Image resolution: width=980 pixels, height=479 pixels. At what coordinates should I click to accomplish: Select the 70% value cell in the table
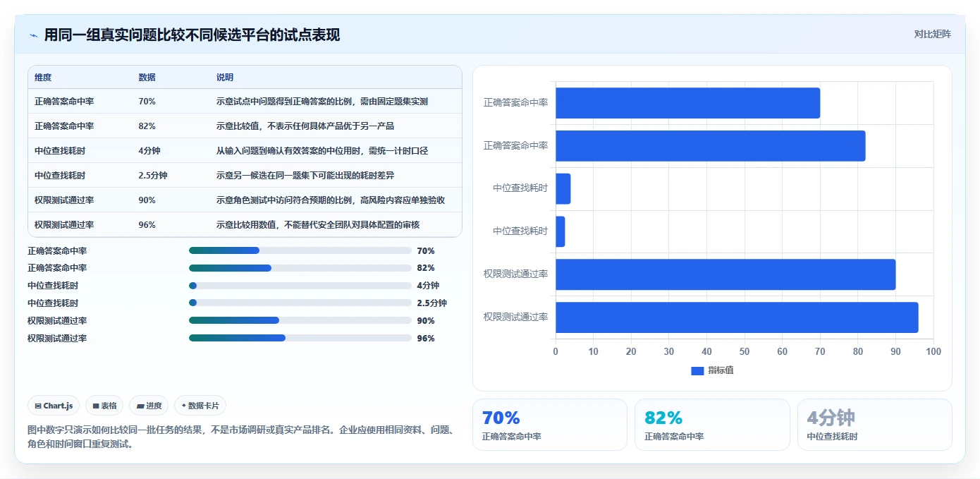(147, 102)
